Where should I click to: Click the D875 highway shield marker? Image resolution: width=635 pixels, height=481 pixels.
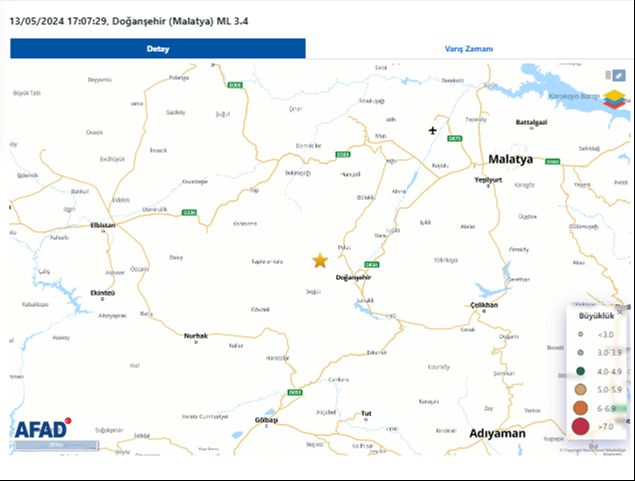(455, 139)
